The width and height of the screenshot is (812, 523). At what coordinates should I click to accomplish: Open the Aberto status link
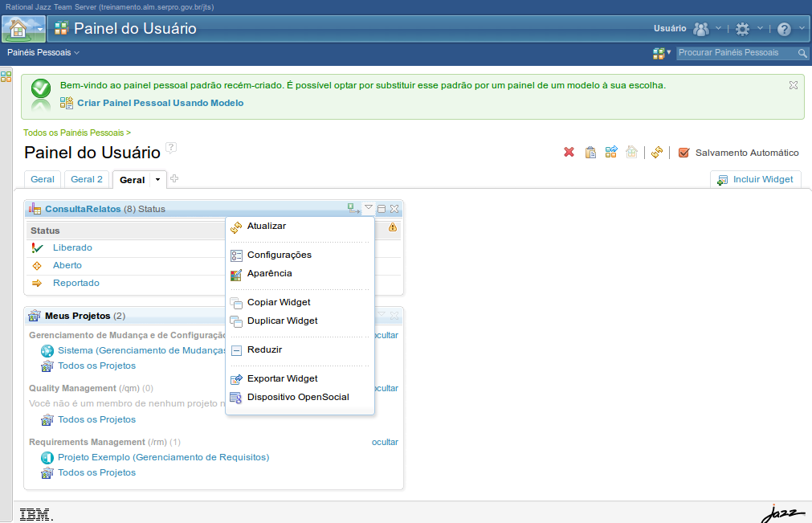point(67,265)
